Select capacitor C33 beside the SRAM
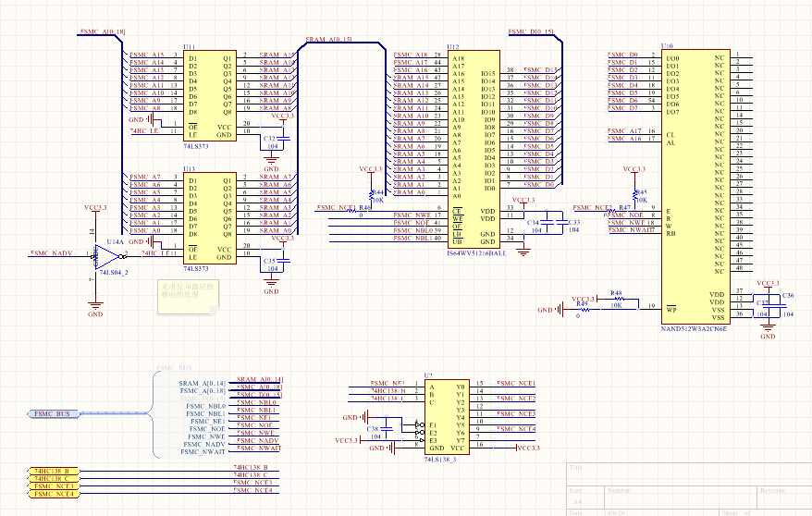 561,223
